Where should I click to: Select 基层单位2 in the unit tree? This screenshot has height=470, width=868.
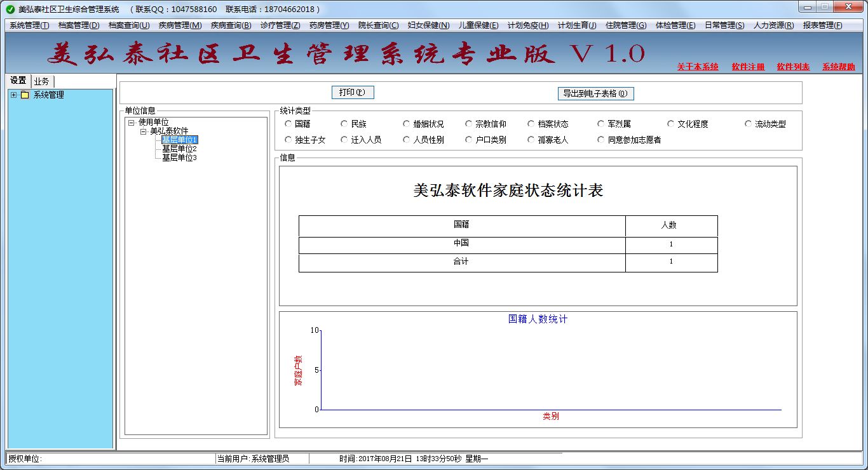(180, 149)
